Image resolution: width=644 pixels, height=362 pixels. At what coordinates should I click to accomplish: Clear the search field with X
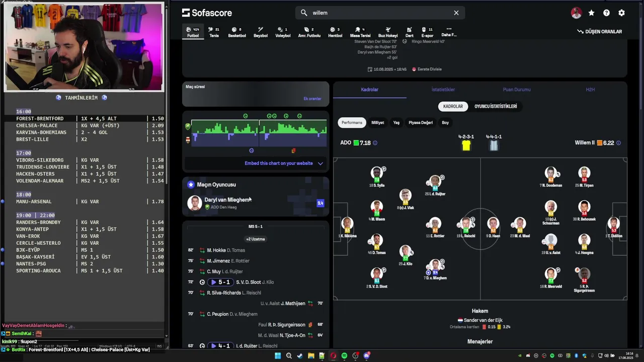pos(456,13)
